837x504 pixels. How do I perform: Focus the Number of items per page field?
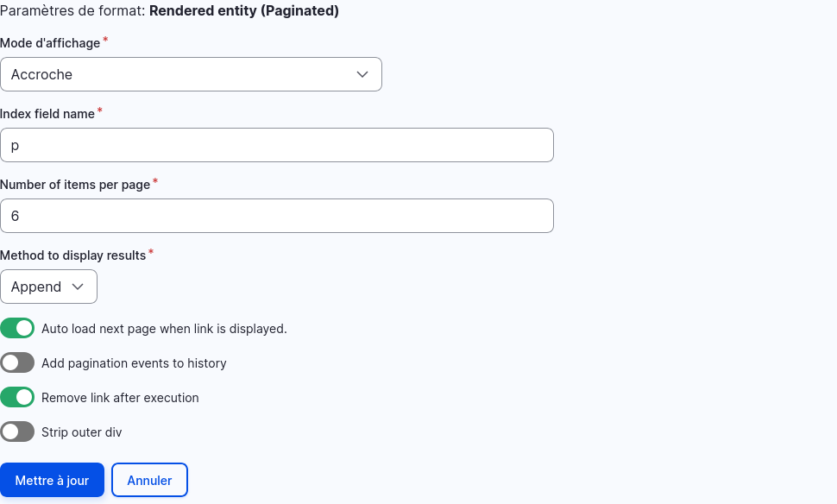pos(277,216)
